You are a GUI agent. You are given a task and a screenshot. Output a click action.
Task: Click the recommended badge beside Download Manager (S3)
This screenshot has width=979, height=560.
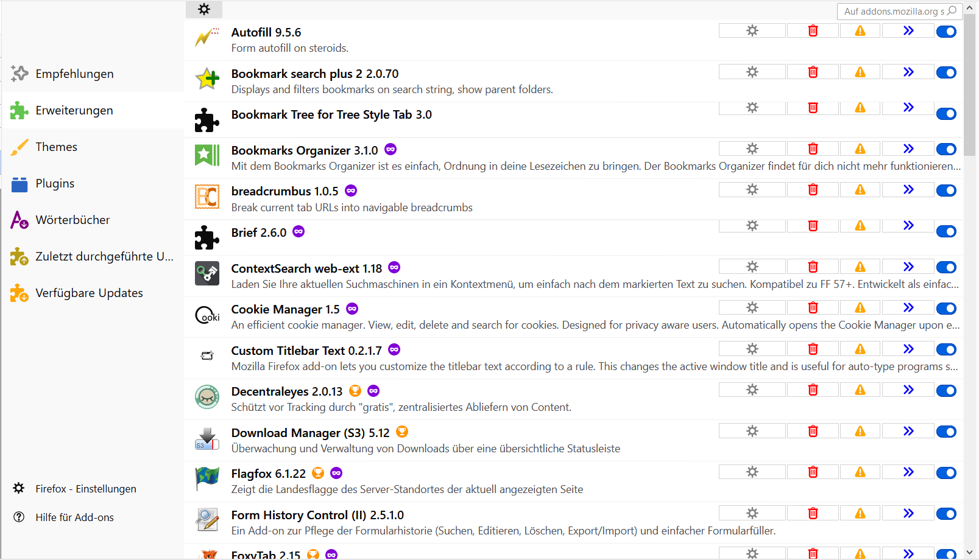(402, 432)
